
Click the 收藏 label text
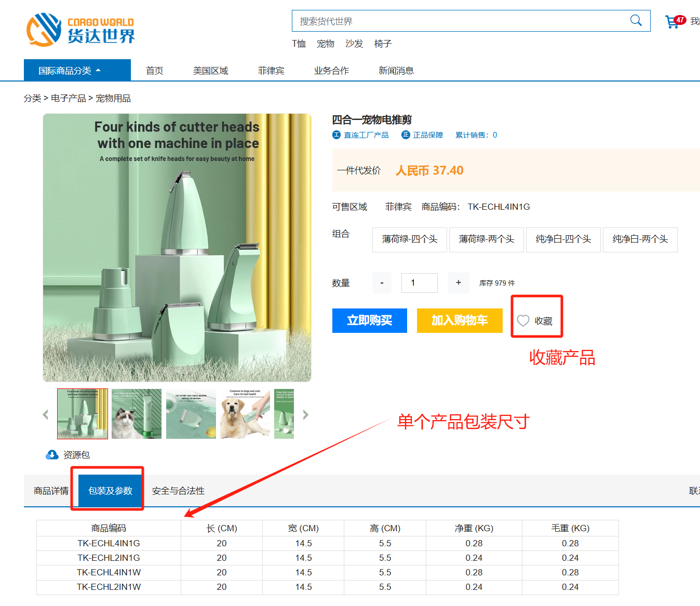pyautogui.click(x=544, y=321)
